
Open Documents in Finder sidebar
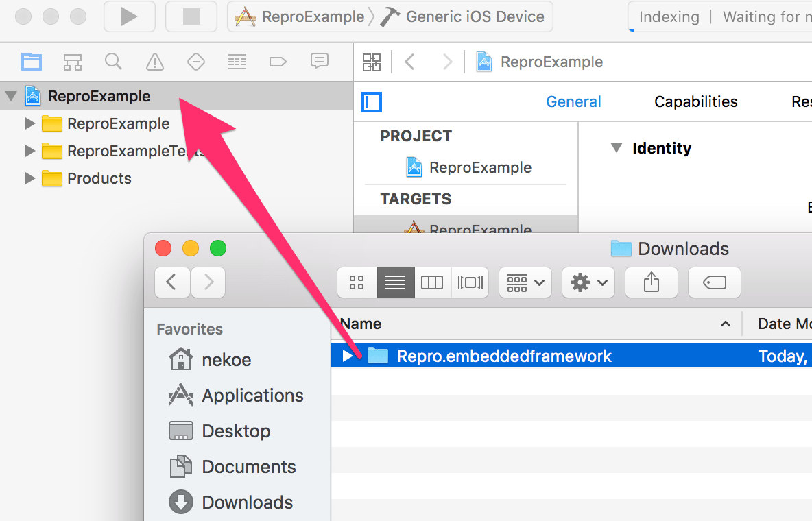(232, 467)
